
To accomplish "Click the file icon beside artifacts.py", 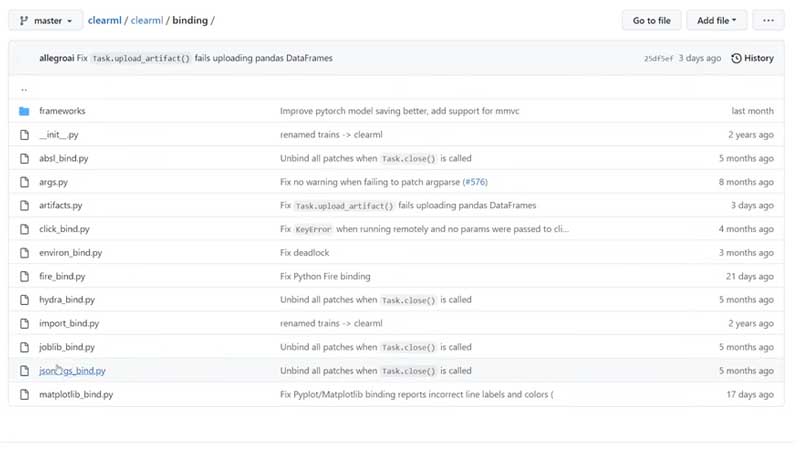I will pos(24,206).
